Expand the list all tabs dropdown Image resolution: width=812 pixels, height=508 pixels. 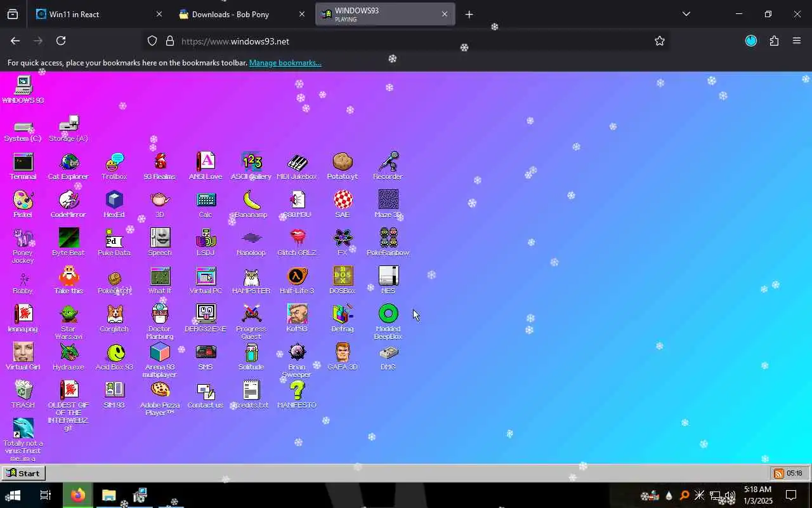coord(686,14)
